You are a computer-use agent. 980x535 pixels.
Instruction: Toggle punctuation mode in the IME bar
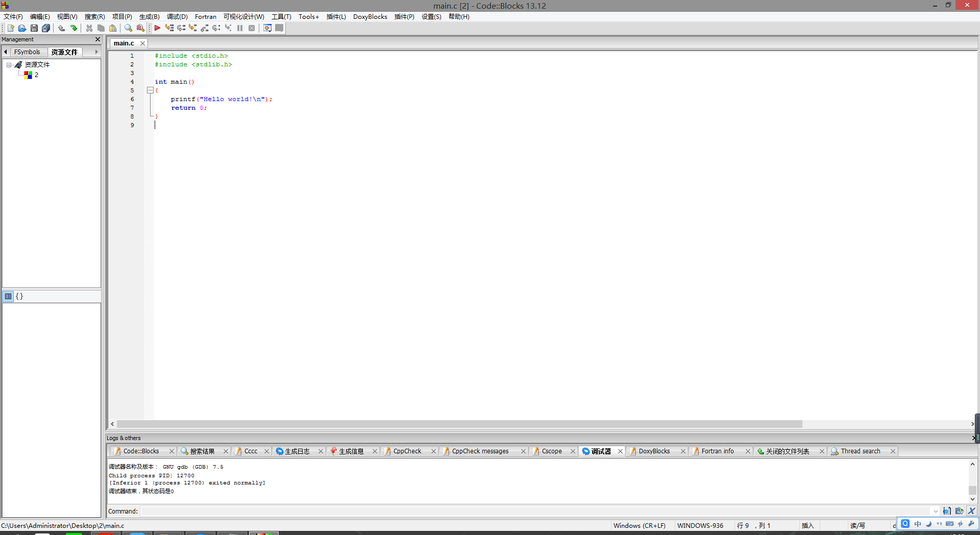[939, 524]
